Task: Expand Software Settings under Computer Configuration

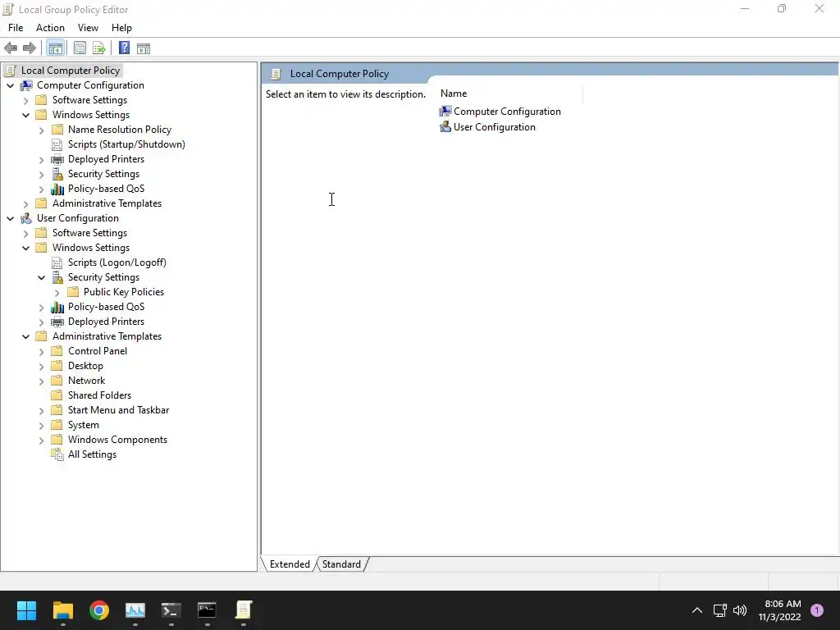Action: (25, 100)
